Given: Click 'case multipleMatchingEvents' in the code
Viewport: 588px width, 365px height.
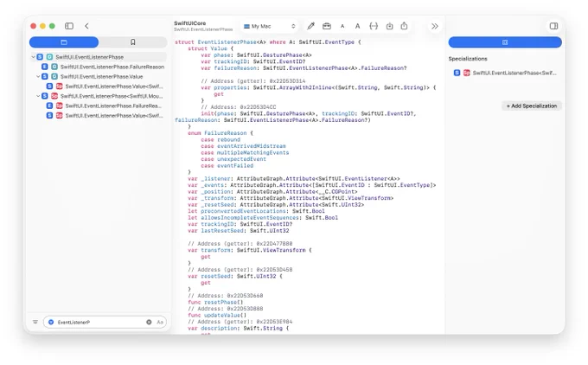Looking at the screenshot, I should pyautogui.click(x=245, y=153).
